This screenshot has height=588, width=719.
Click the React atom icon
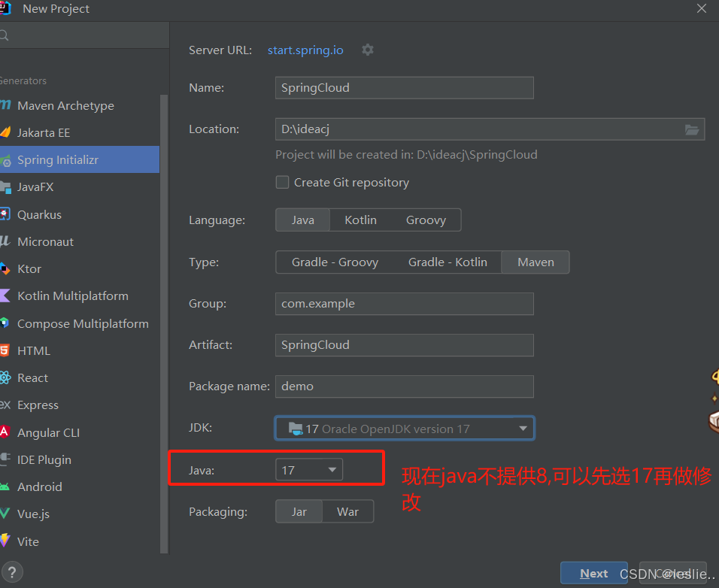[5, 377]
